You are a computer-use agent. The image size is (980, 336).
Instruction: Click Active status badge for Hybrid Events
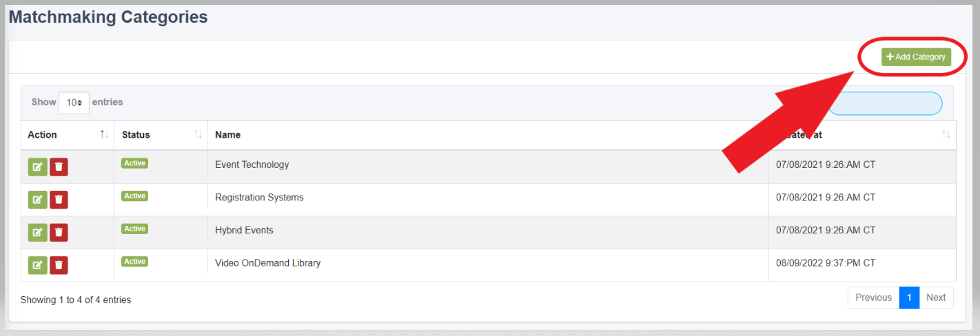(134, 229)
